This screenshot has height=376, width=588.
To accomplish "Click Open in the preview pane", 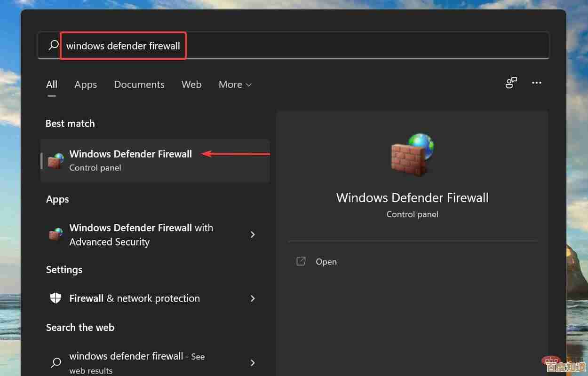I will (326, 261).
